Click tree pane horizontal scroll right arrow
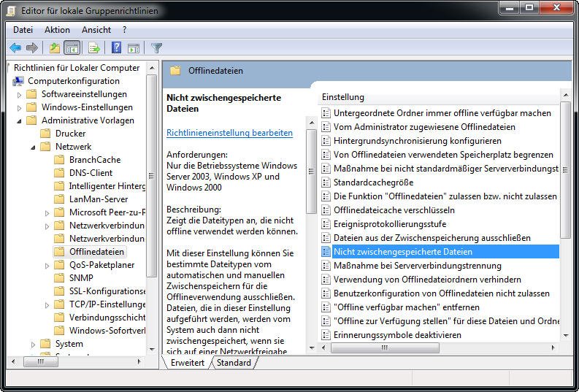Viewport: 579px width, 392px height. point(139,362)
